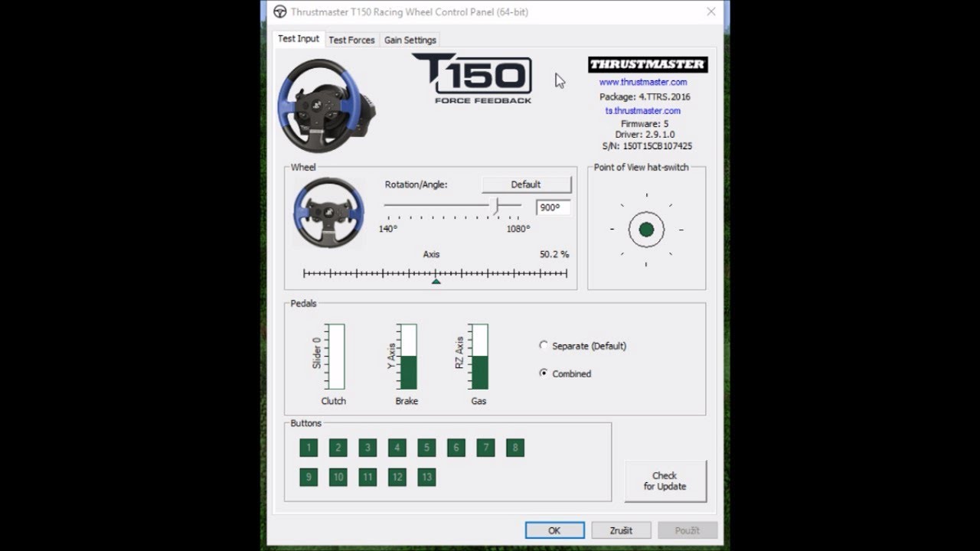Click the Driver: 2.9.1.0 text
The image size is (980, 551).
click(x=645, y=135)
